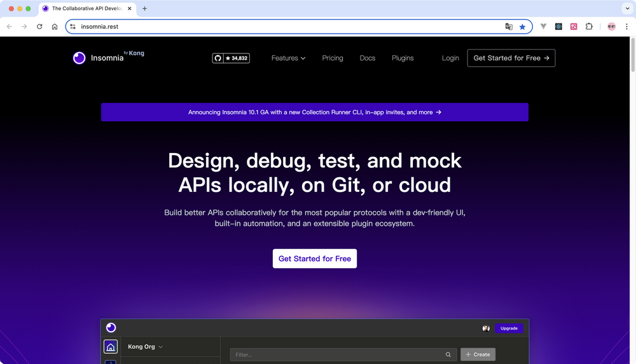Reload the page with the refresh icon
Screen dimensions: 636x364
coord(39,27)
